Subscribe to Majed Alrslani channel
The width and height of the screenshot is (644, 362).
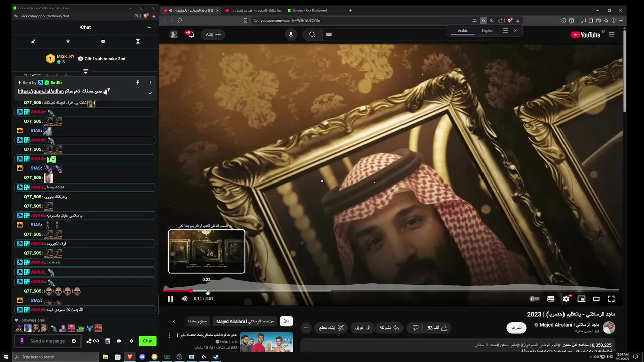pos(516,328)
